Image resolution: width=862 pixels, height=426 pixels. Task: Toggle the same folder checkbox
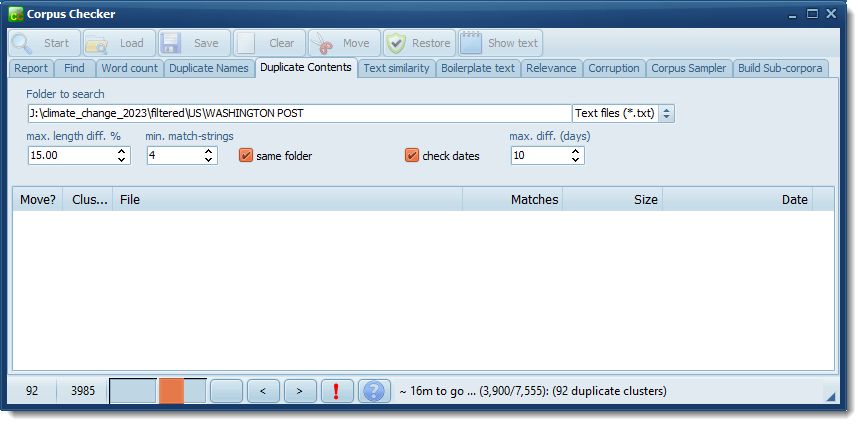(246, 156)
